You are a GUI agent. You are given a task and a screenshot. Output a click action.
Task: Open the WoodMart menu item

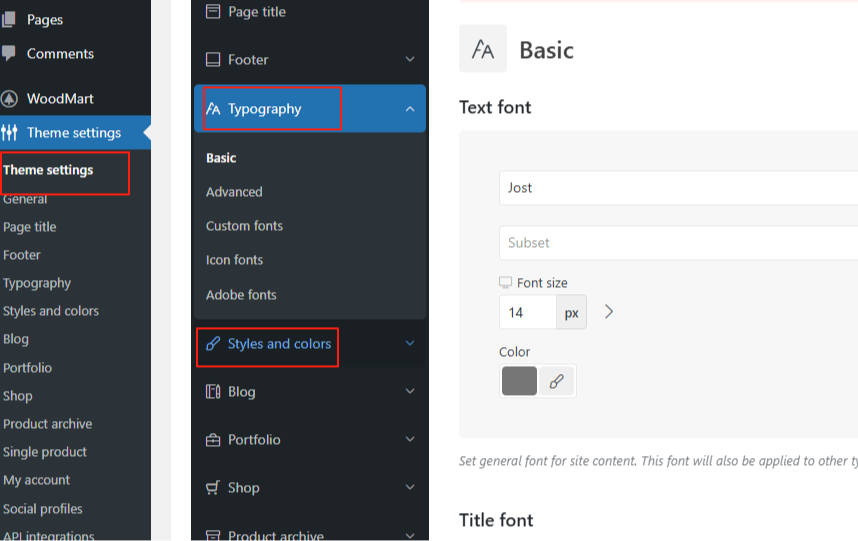60,98
